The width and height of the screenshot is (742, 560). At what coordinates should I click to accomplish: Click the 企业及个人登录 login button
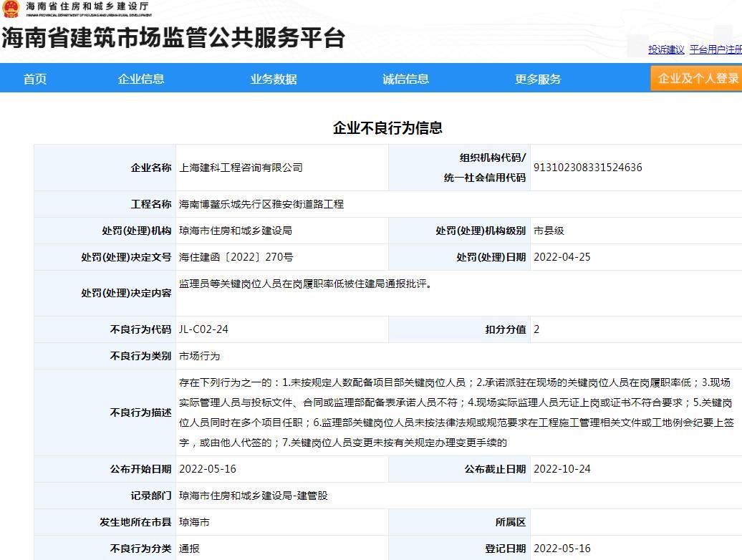tap(697, 78)
